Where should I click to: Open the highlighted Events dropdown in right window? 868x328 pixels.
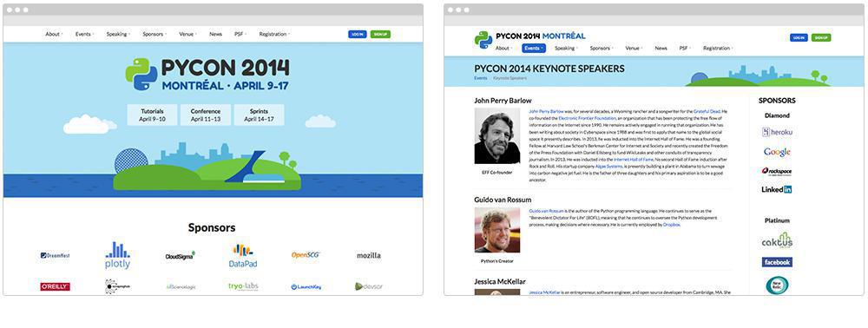(534, 48)
